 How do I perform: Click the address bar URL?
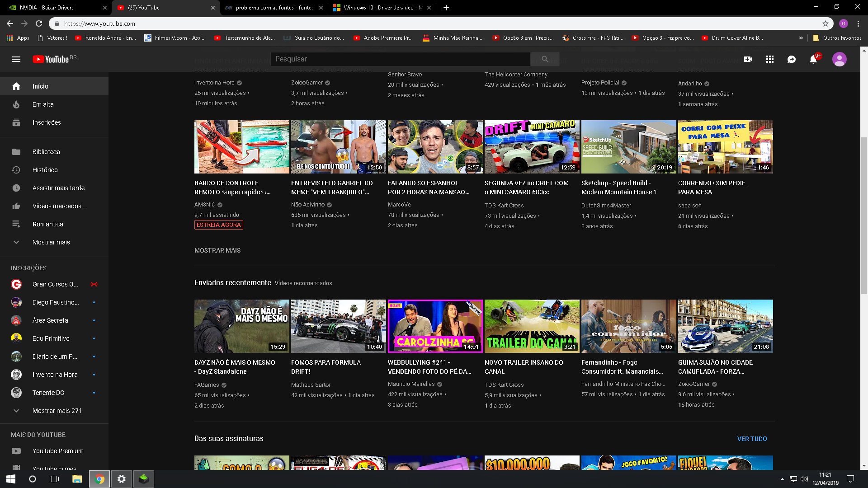tap(99, 23)
